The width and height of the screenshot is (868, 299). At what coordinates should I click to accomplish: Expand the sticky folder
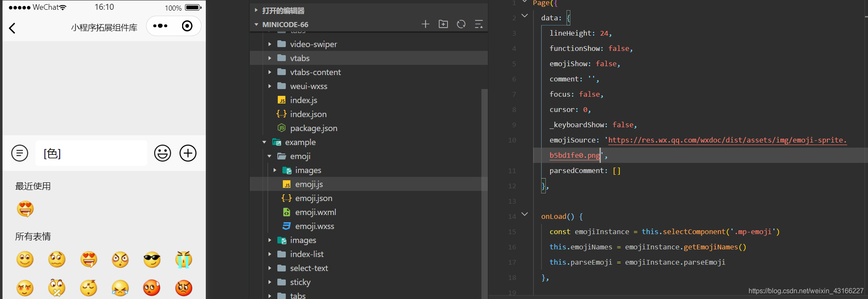[270, 282]
